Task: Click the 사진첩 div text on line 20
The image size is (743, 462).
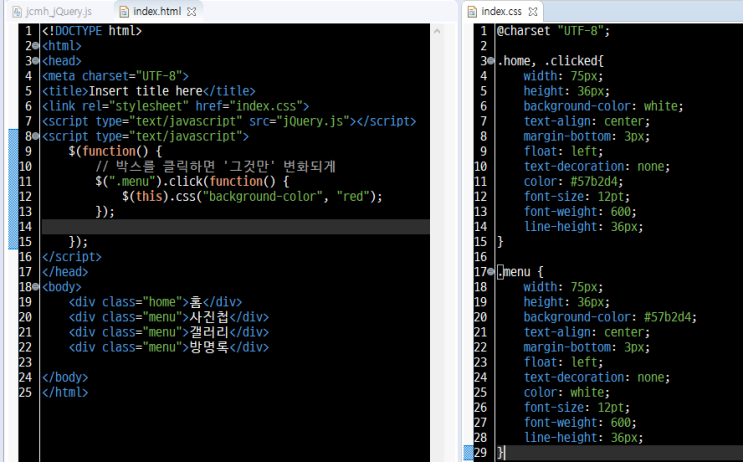Action: tap(209, 317)
